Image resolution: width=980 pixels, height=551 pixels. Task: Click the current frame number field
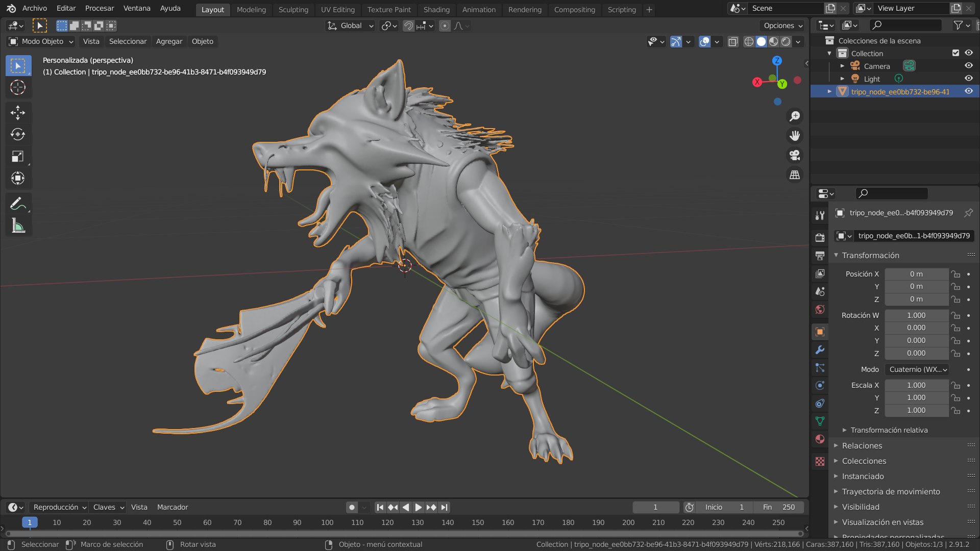coord(655,507)
